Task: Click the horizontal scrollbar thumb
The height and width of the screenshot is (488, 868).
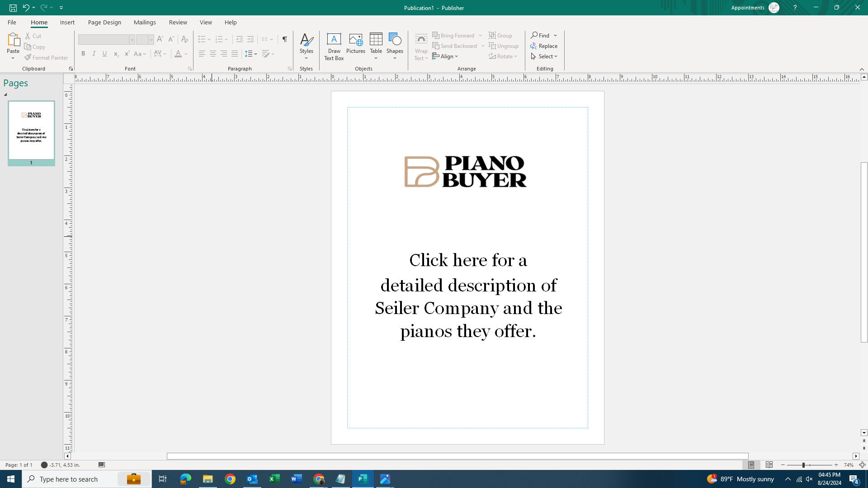Action: point(458,456)
